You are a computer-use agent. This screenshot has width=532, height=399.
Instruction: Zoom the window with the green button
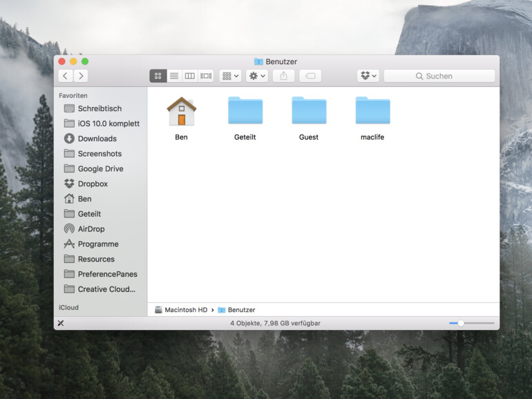[85, 61]
